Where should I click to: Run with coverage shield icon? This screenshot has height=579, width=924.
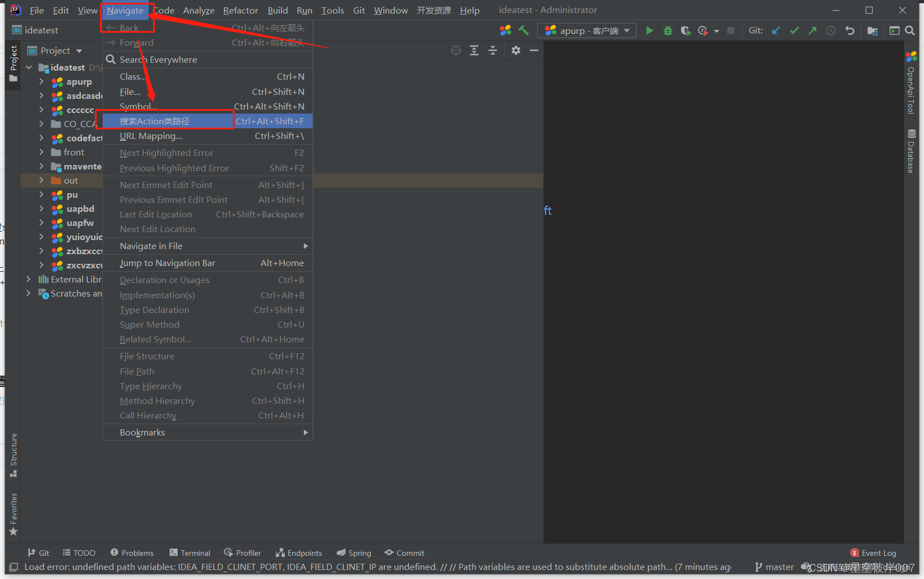pyautogui.click(x=686, y=31)
